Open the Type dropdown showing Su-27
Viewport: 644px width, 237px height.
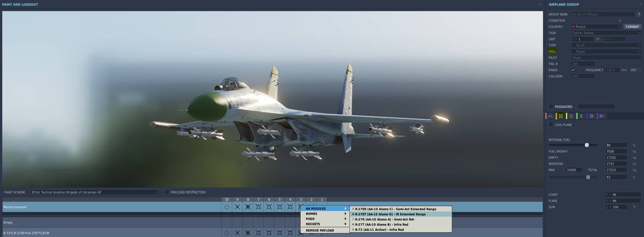pos(606,45)
